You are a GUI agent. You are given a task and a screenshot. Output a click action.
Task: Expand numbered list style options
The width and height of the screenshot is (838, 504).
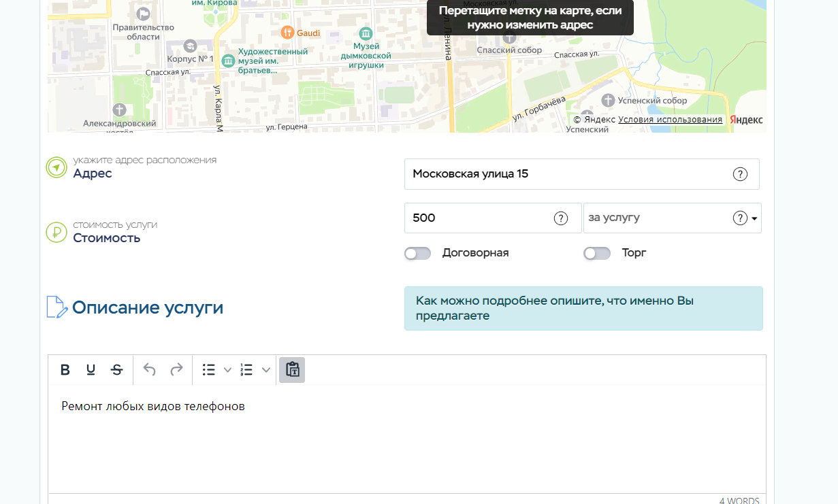(266, 370)
